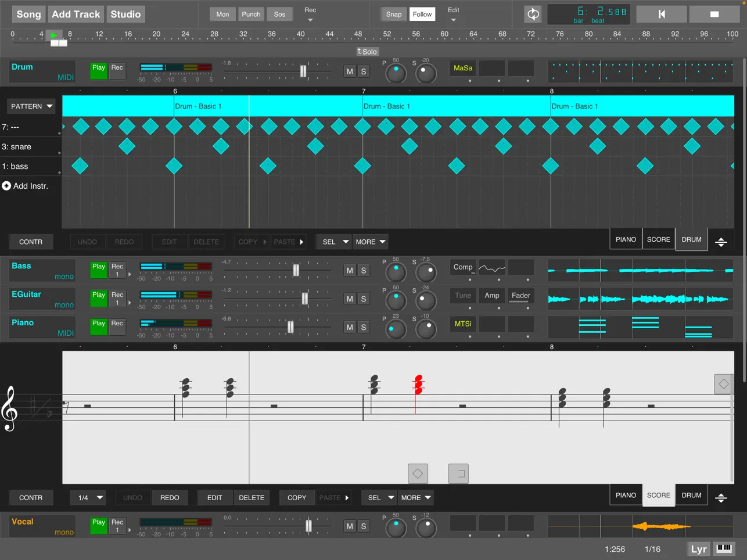Show the on-screen piano keyboard icon
Viewport: 747px width, 560px height.
[724, 548]
